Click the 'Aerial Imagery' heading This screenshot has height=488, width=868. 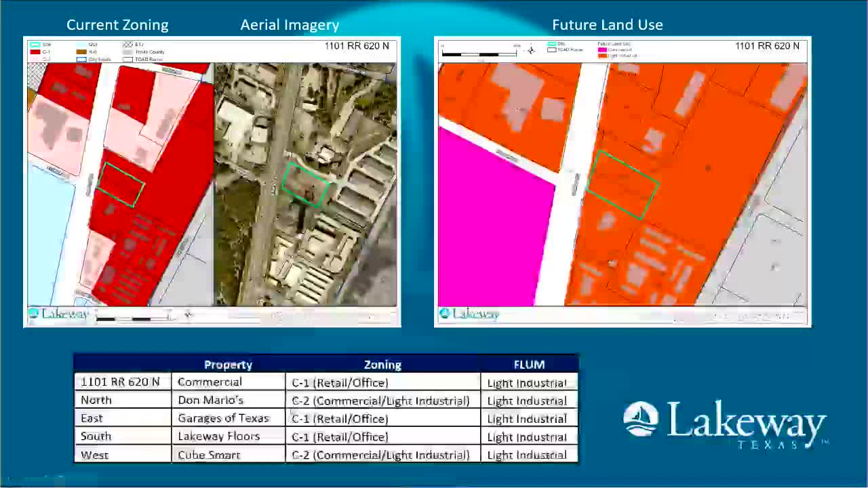tap(290, 25)
